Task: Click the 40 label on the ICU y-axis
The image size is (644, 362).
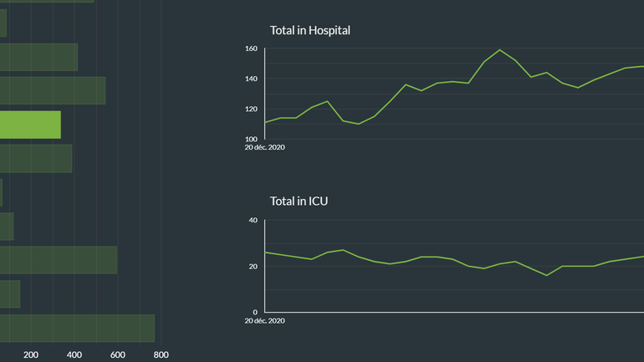Action: (x=253, y=221)
